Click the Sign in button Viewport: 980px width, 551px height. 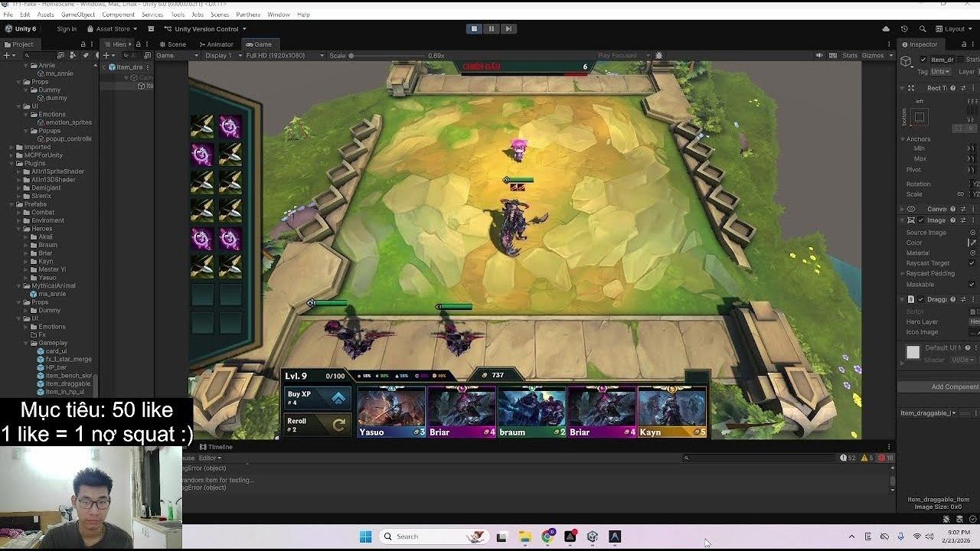tap(67, 29)
